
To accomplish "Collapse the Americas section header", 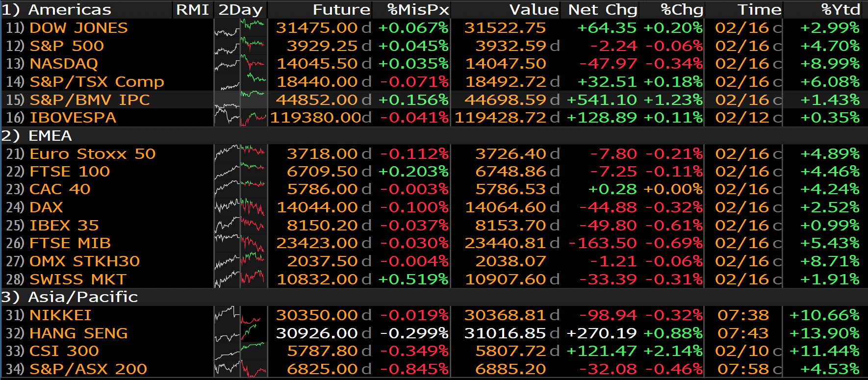I will [57, 9].
